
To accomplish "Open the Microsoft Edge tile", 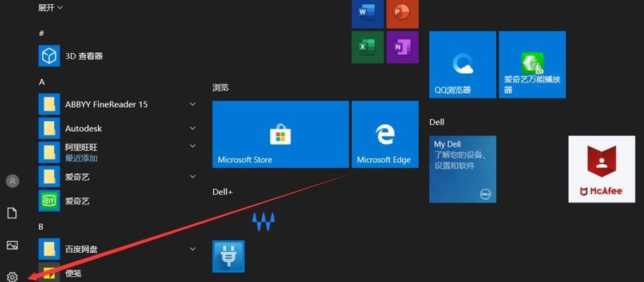I will pyautogui.click(x=385, y=134).
